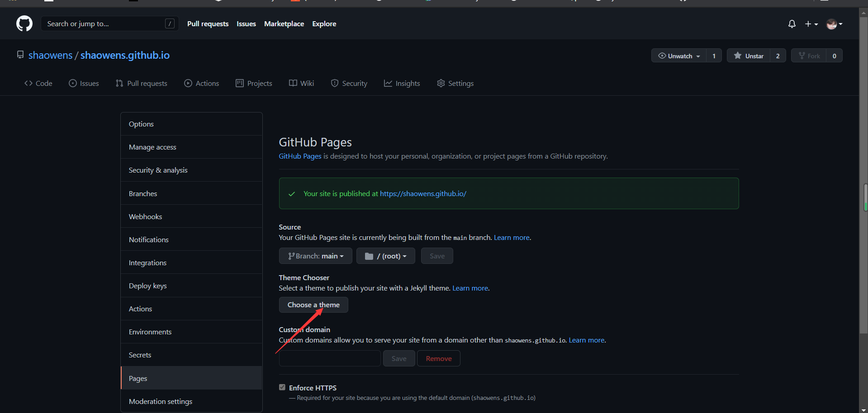This screenshot has height=413, width=868.
Task: Expand the Branch: main dropdown
Action: [x=316, y=256]
